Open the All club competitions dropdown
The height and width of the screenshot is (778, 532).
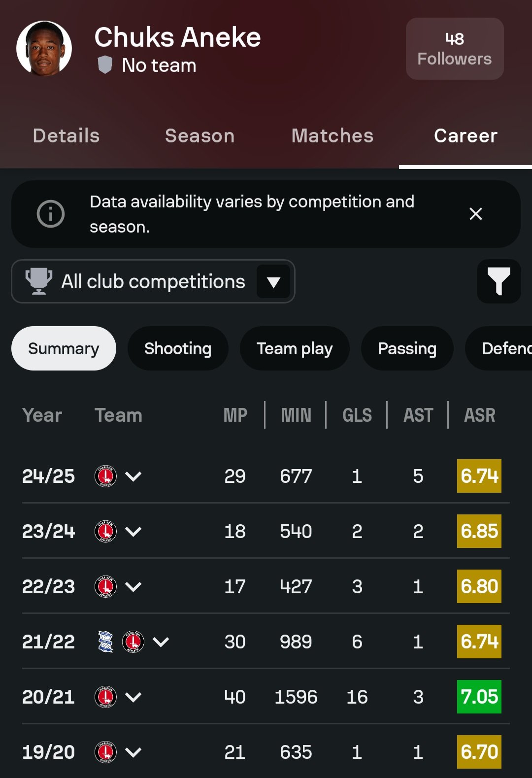153,281
